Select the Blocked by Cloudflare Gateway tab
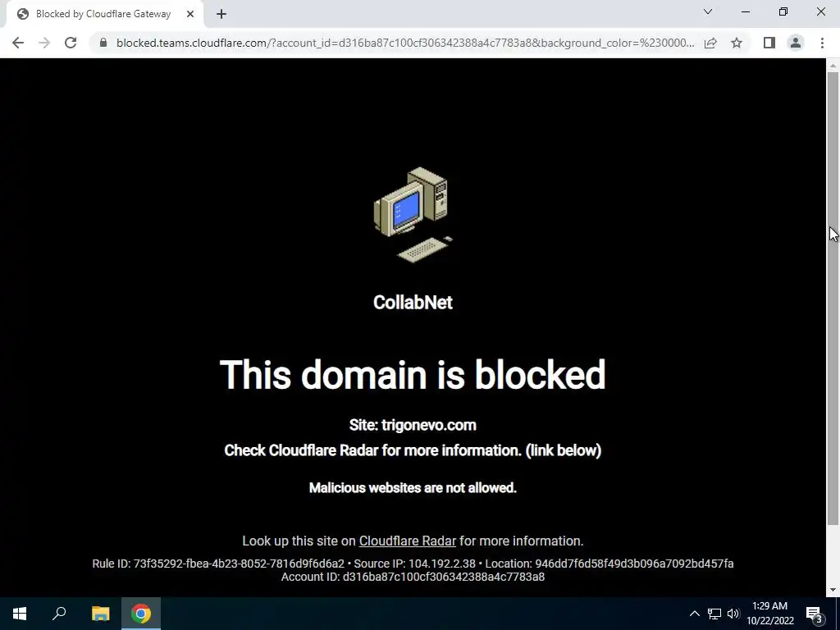The image size is (840, 630). pos(103,14)
